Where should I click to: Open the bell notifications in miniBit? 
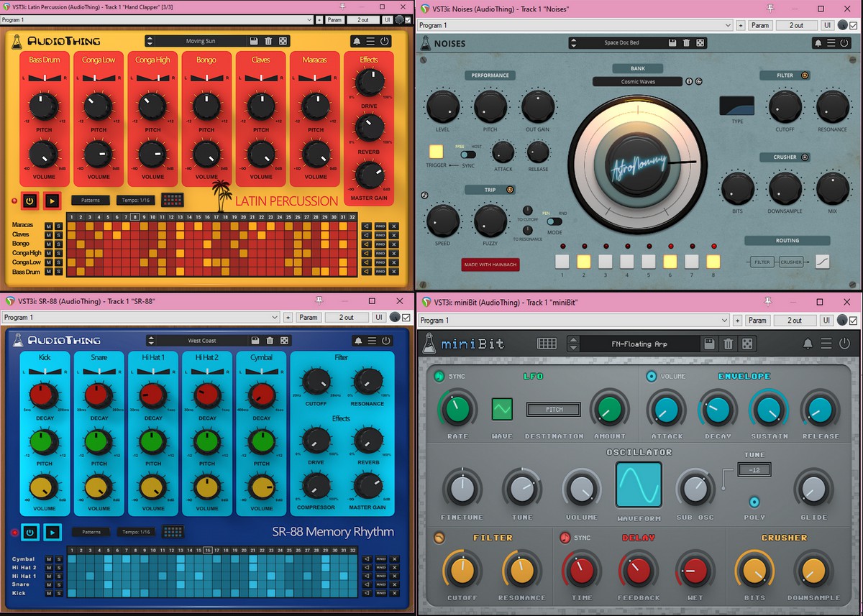click(x=808, y=344)
